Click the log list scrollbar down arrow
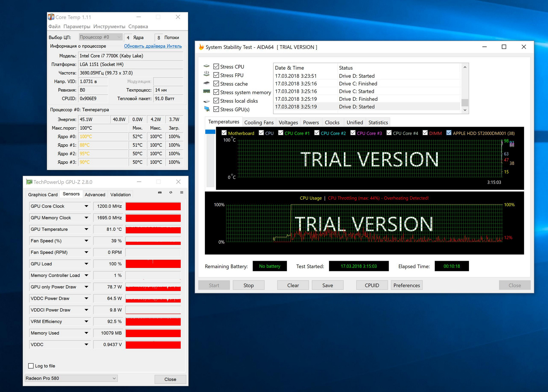This screenshot has height=392, width=548. pyautogui.click(x=465, y=110)
